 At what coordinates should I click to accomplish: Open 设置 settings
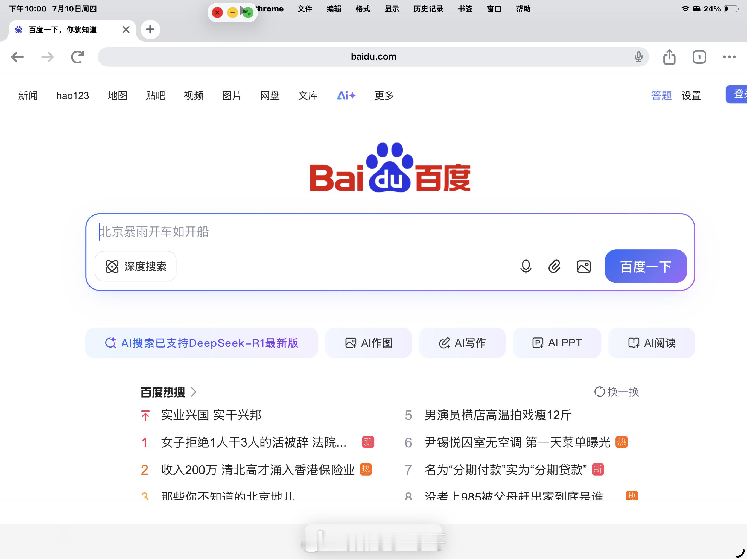point(691,96)
